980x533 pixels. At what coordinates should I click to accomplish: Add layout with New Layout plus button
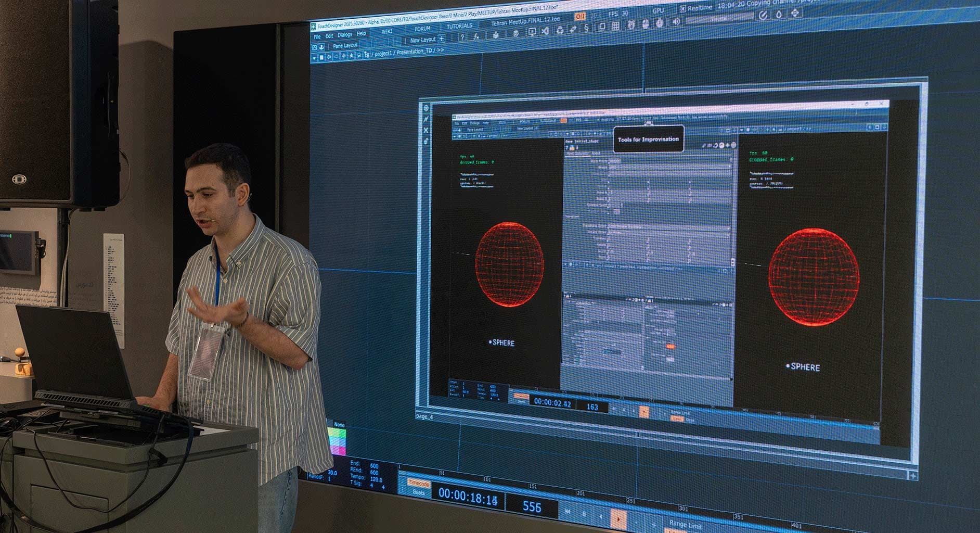(442, 39)
